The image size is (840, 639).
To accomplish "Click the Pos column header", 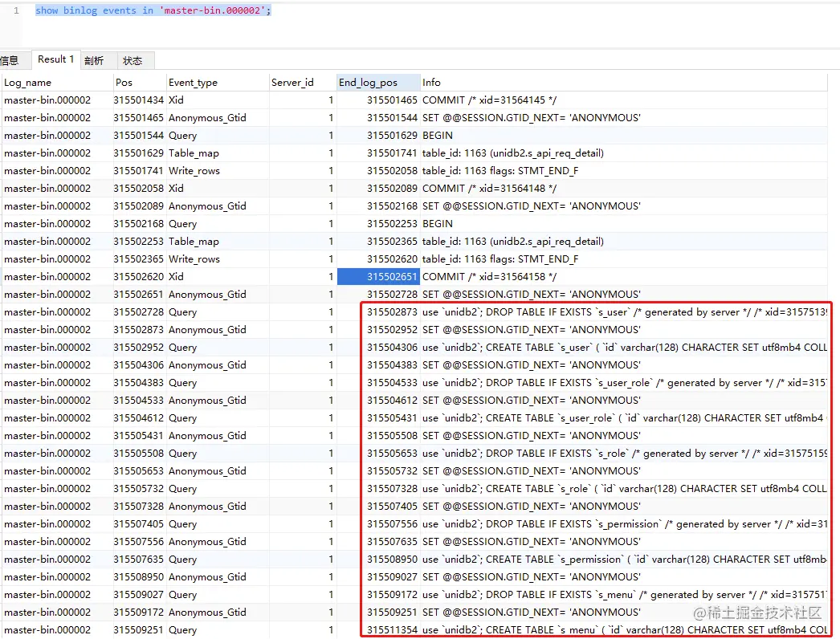I will 139,83.
